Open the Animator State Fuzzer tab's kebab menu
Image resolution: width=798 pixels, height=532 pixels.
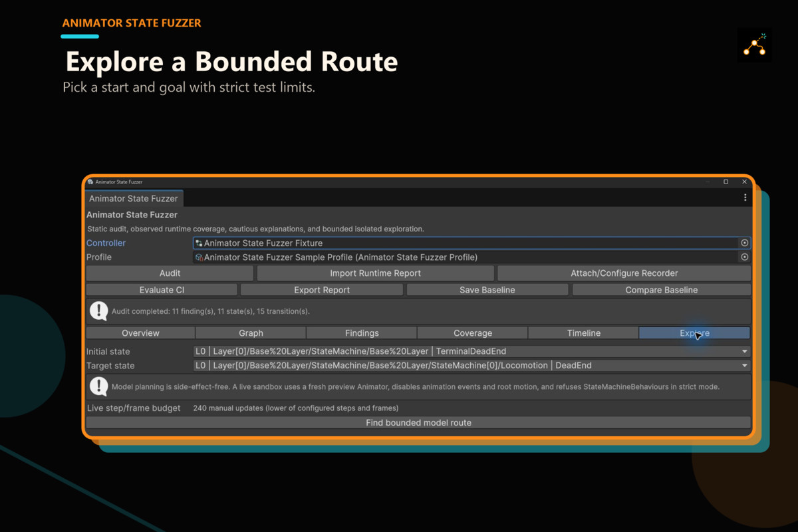(x=745, y=198)
